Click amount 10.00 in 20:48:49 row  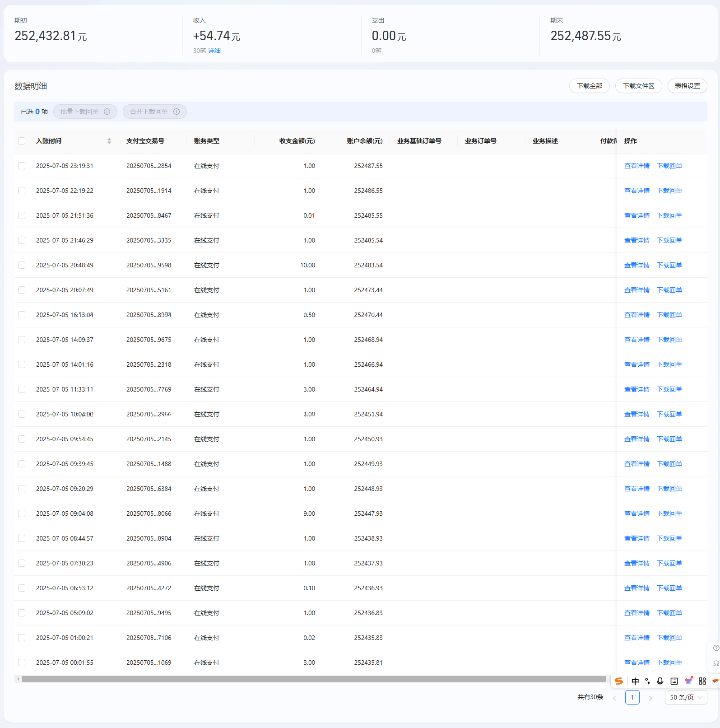point(308,265)
